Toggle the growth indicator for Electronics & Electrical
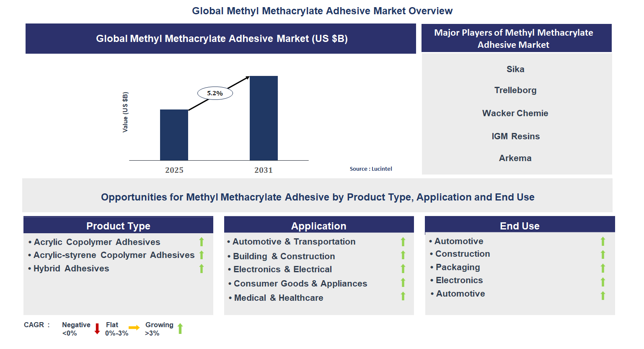The image size is (644, 349). point(403,269)
